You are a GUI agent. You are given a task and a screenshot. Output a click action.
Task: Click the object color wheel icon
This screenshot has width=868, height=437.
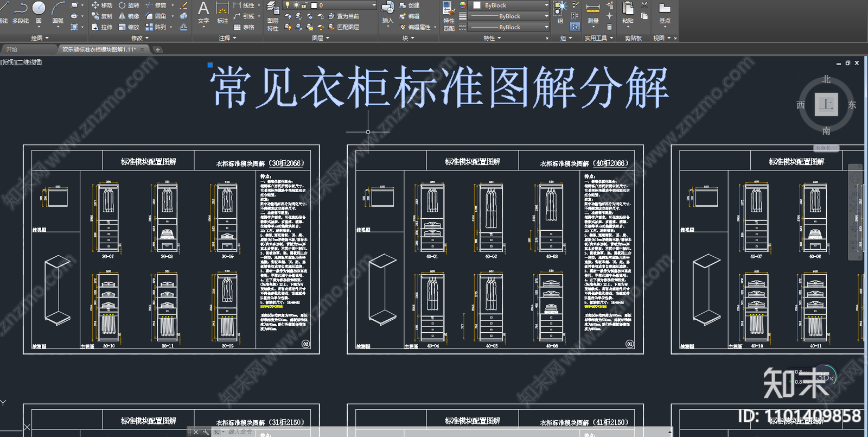pyautogui.click(x=463, y=5)
